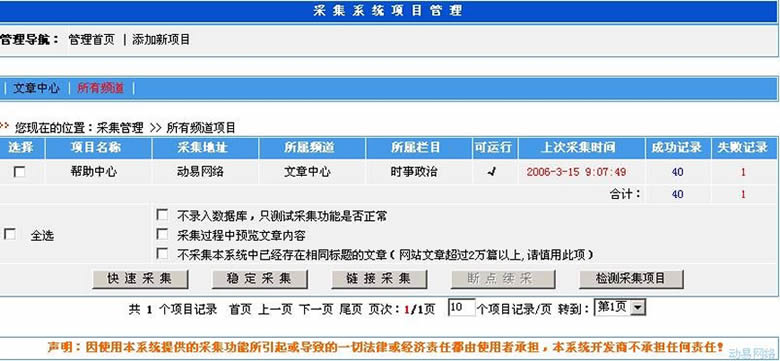Click the success count 40 in the 帮助中心 row
This screenshot has height=361, width=780.
[678, 172]
